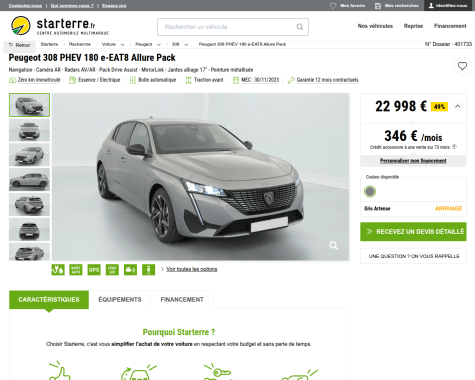This screenshot has height=380, width=475.
Task: Click the ARRIVAGE availability label
Action: [x=448, y=208]
